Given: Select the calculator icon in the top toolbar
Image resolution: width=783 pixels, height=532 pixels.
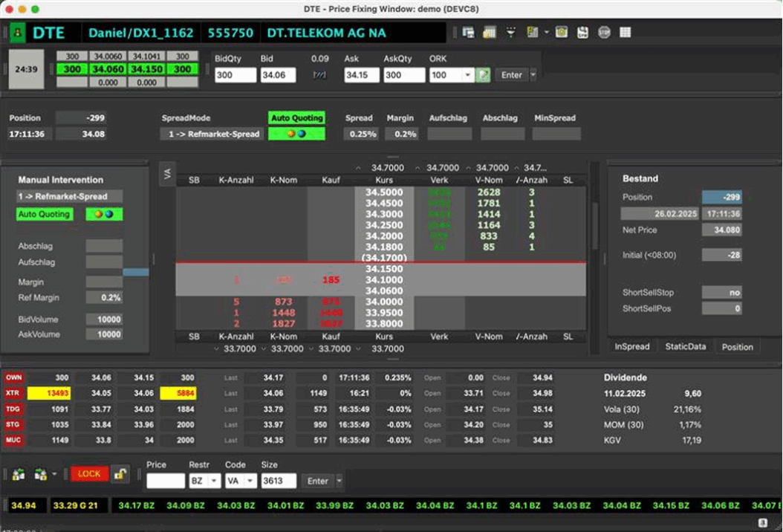Looking at the screenshot, I should pyautogui.click(x=490, y=32).
